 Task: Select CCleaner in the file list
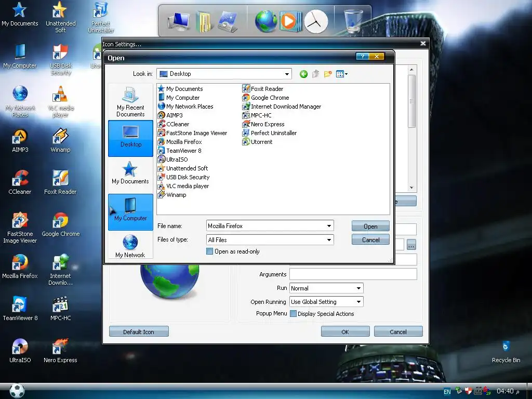[x=174, y=124]
